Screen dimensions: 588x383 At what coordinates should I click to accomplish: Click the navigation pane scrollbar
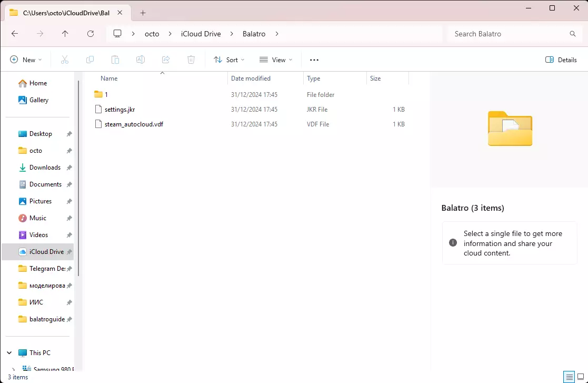pyautogui.click(x=78, y=178)
